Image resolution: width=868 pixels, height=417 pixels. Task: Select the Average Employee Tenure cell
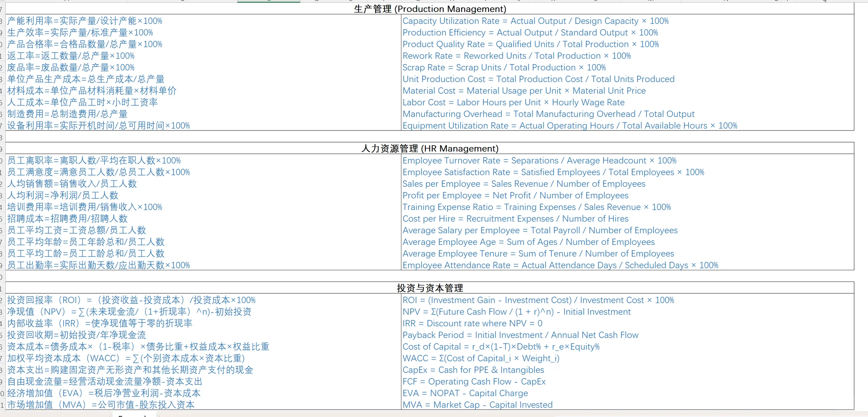(x=538, y=254)
